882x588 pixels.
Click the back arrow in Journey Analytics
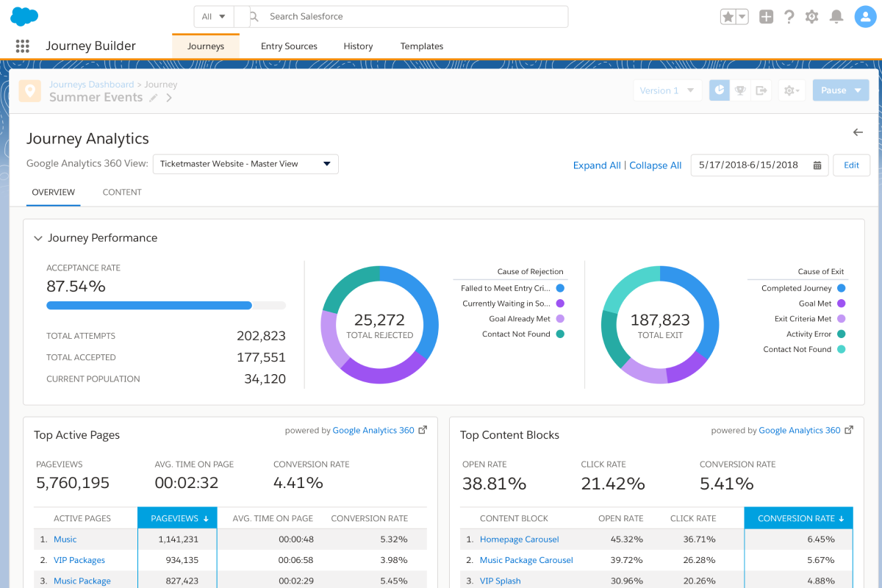858,132
